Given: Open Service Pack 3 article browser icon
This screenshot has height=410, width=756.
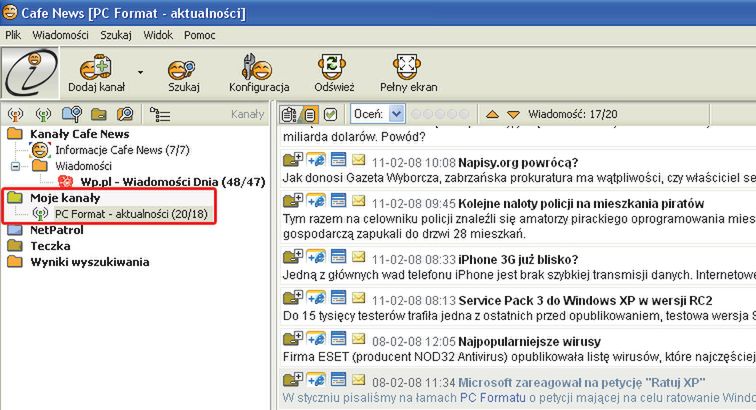Looking at the screenshot, I should click(316, 297).
